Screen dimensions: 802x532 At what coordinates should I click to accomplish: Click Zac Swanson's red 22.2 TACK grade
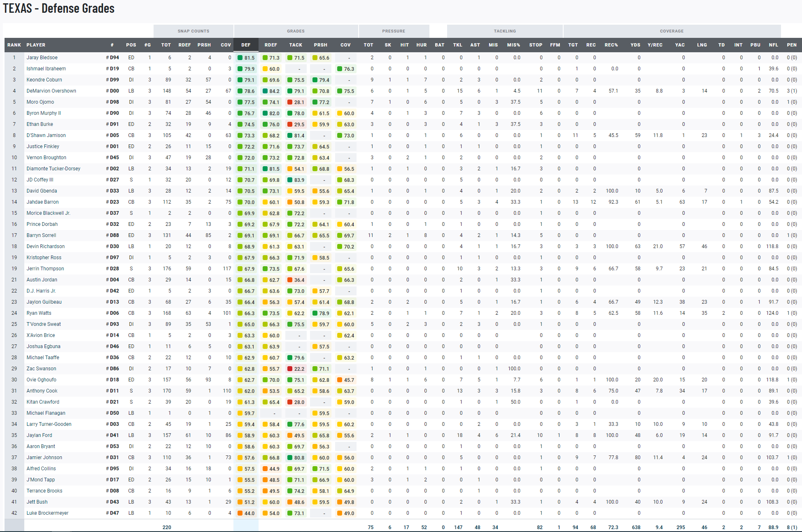[x=296, y=369]
